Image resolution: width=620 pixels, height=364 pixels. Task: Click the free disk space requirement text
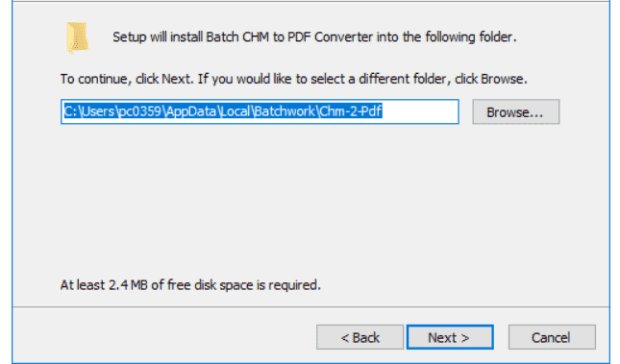tap(190, 285)
